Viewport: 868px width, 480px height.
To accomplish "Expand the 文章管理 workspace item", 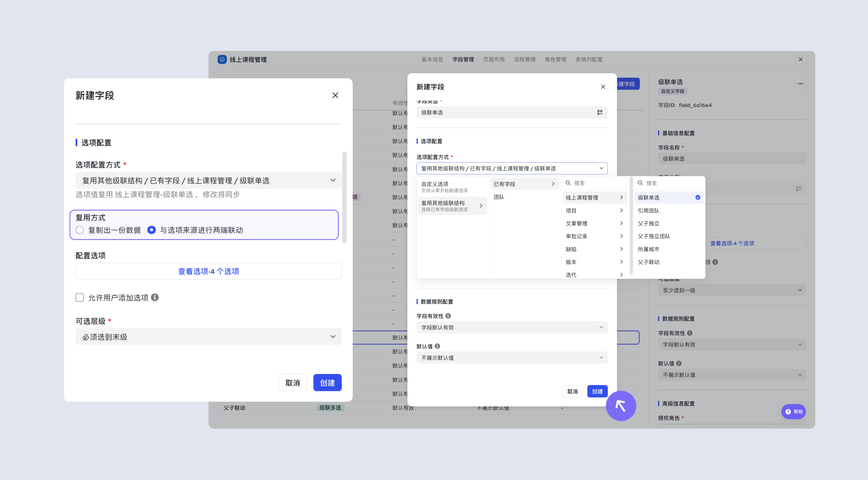I will (595, 223).
